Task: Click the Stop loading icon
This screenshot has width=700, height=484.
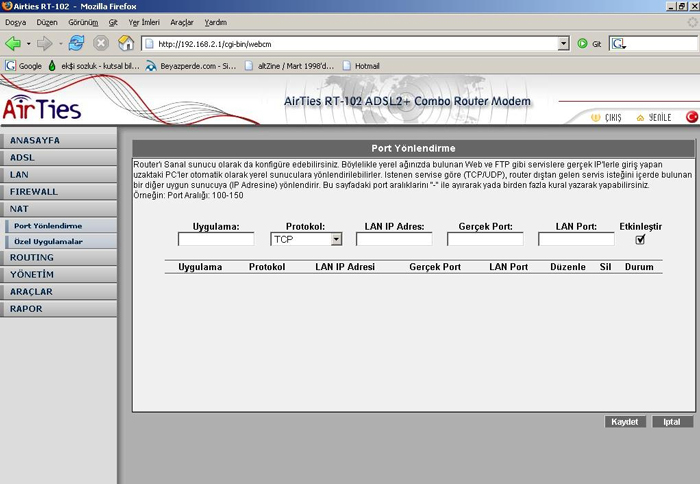Action: (x=101, y=43)
